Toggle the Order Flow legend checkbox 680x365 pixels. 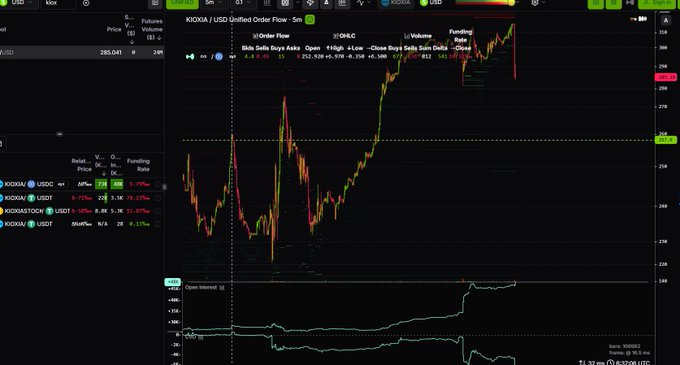click(x=255, y=36)
